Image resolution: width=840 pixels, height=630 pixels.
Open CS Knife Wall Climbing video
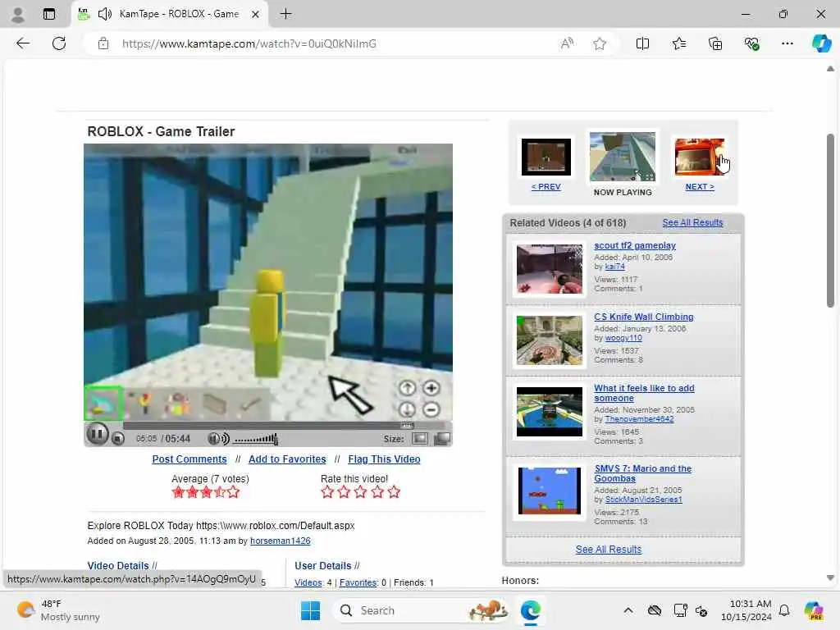pyautogui.click(x=644, y=317)
